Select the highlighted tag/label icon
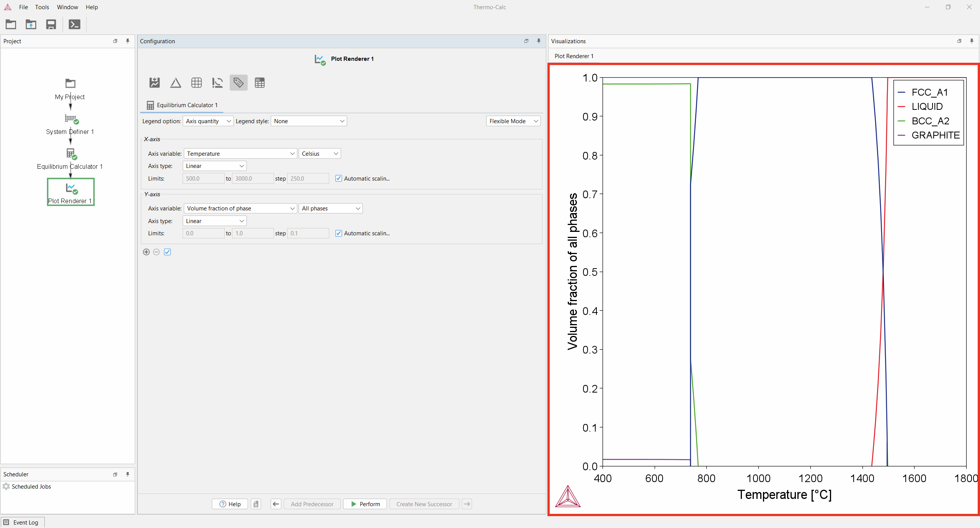 point(238,83)
